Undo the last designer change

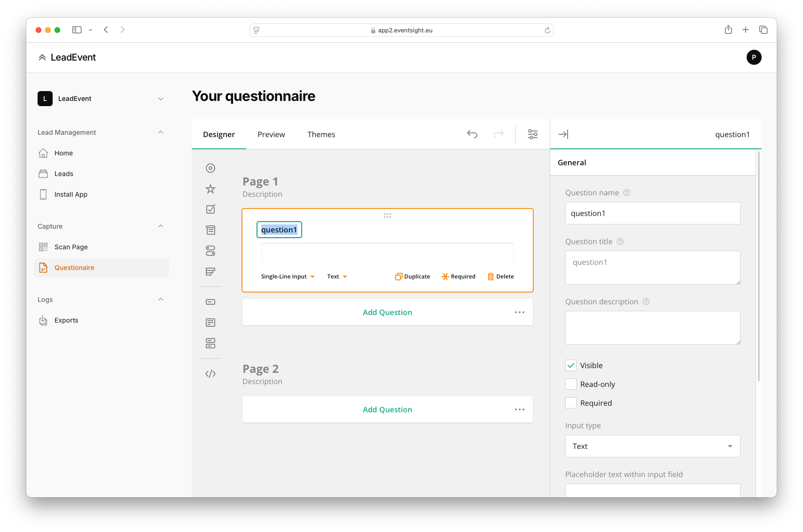click(472, 134)
